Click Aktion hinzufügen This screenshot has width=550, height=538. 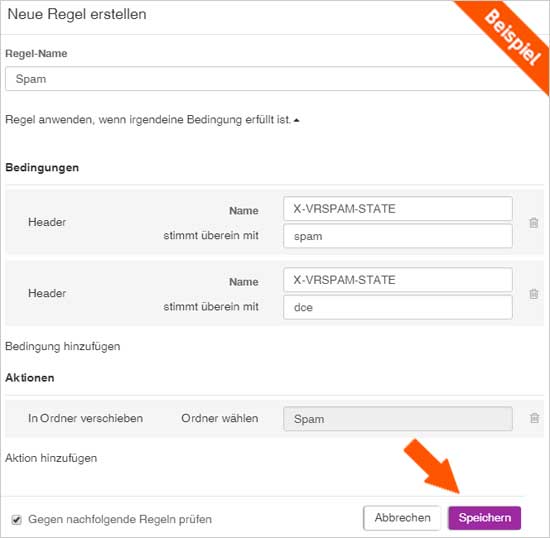point(51,458)
